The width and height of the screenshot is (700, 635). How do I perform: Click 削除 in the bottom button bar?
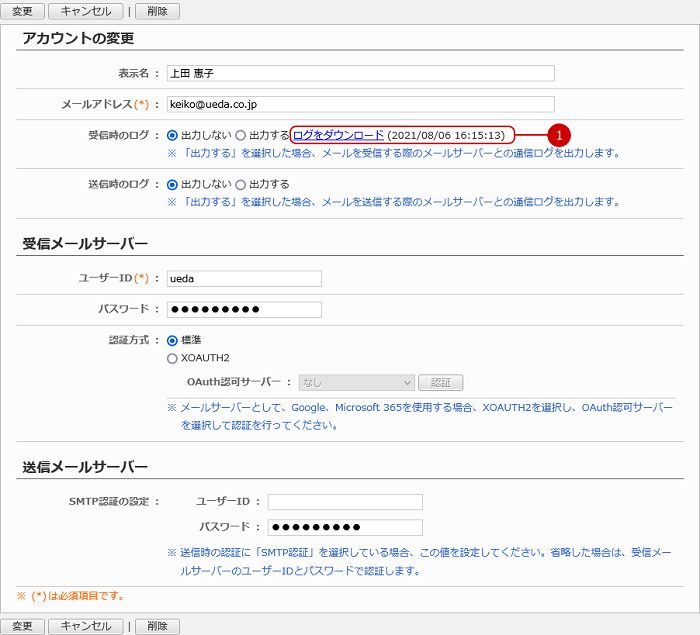click(157, 626)
